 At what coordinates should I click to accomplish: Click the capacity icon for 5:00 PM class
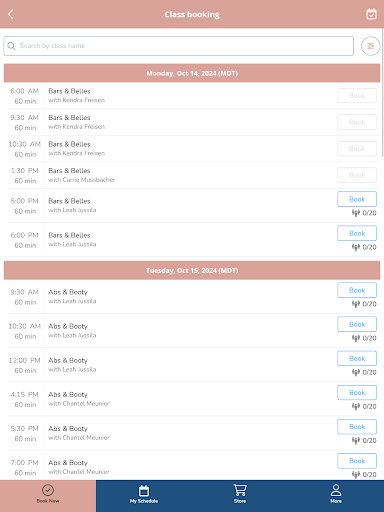click(356, 213)
